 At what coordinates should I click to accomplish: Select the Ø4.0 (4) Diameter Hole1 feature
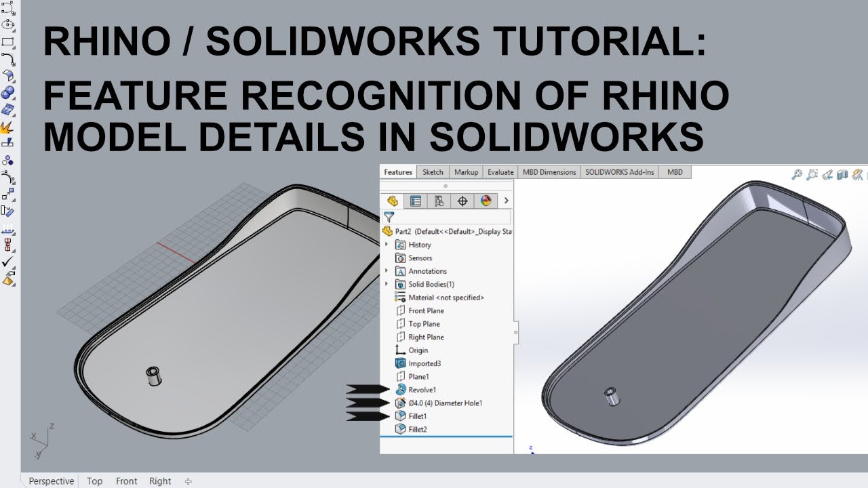[438, 403]
